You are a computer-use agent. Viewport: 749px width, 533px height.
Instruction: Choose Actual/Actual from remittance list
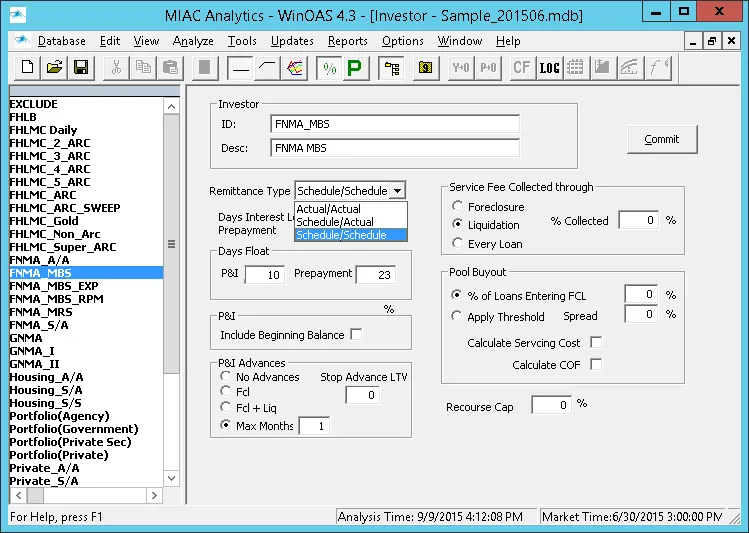click(351, 209)
